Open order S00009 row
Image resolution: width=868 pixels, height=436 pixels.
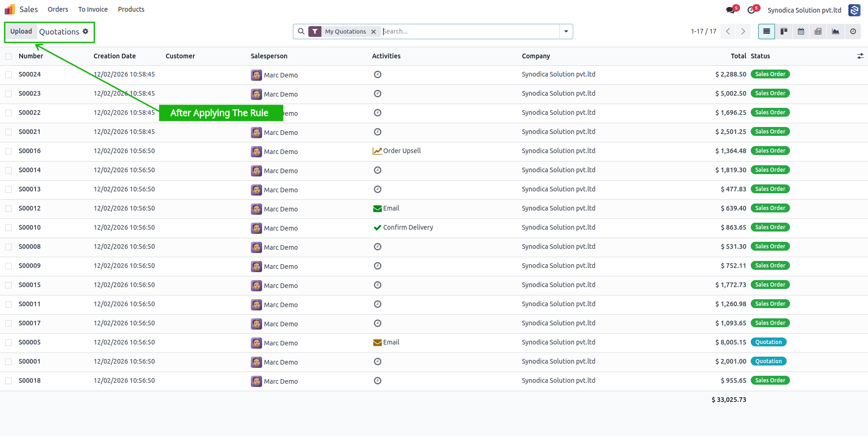coord(434,266)
